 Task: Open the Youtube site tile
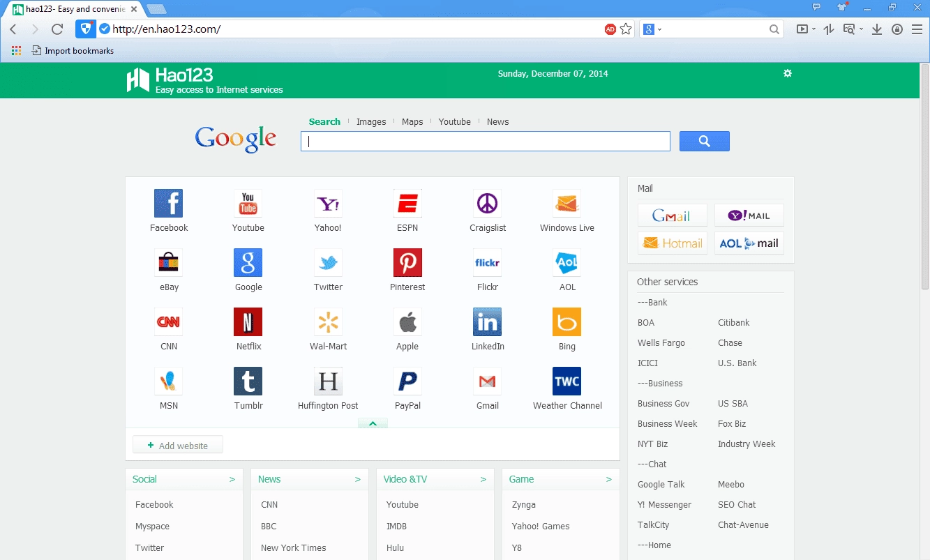(248, 204)
